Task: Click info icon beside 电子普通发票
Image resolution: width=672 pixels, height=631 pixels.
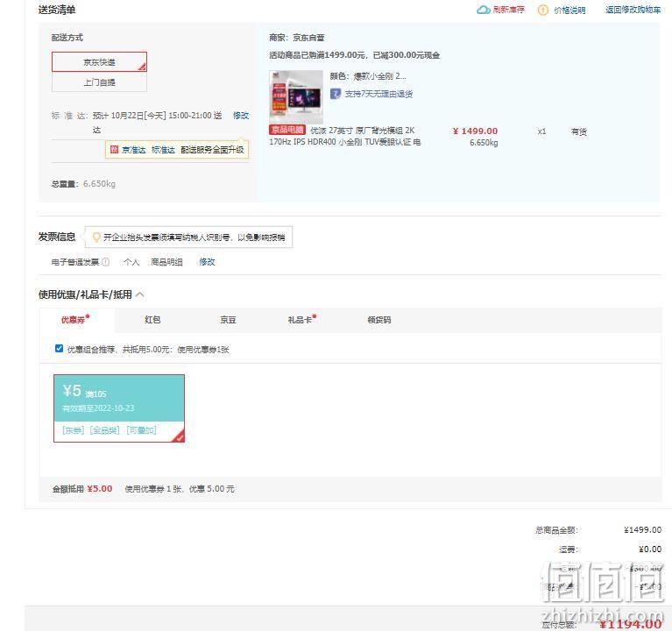Action: tap(105, 262)
